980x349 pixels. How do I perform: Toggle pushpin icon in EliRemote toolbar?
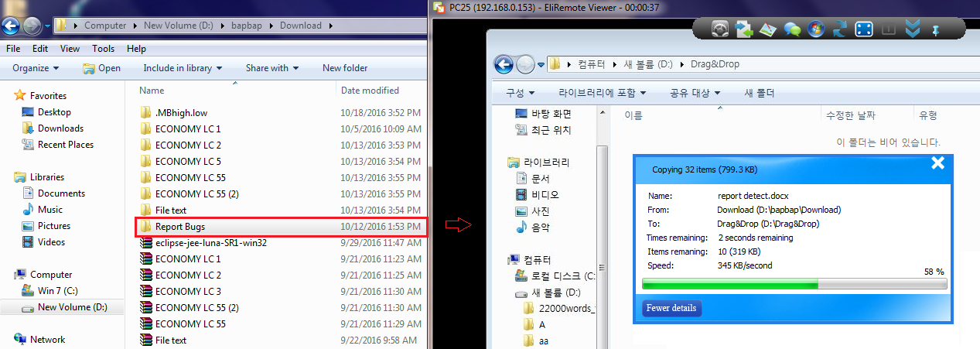[936, 29]
